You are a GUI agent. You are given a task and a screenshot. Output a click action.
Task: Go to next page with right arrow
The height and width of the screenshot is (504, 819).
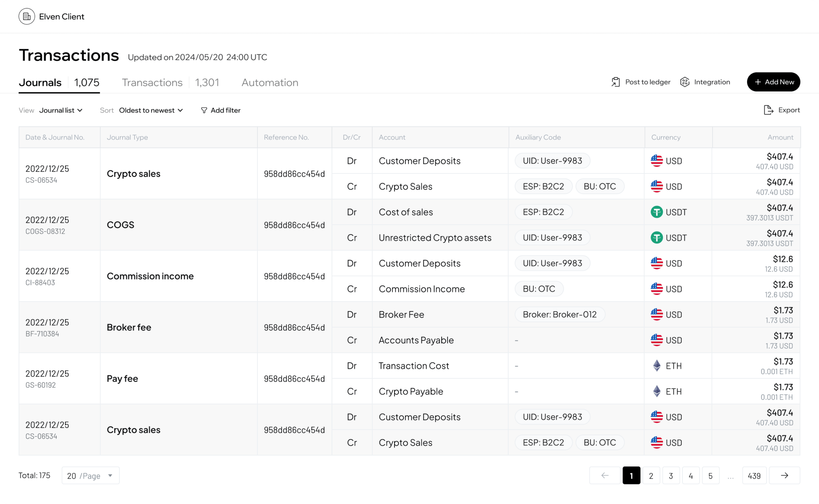tap(784, 475)
